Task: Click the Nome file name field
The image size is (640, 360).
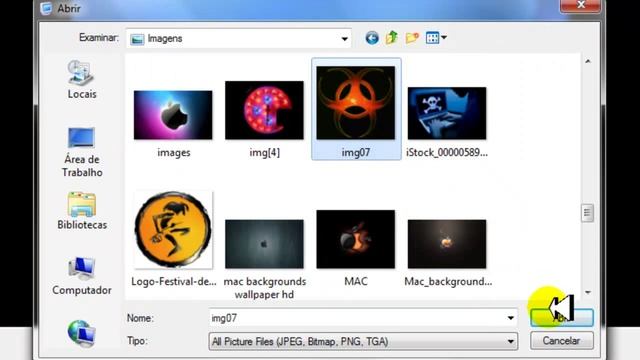Action: pyautogui.click(x=362, y=318)
